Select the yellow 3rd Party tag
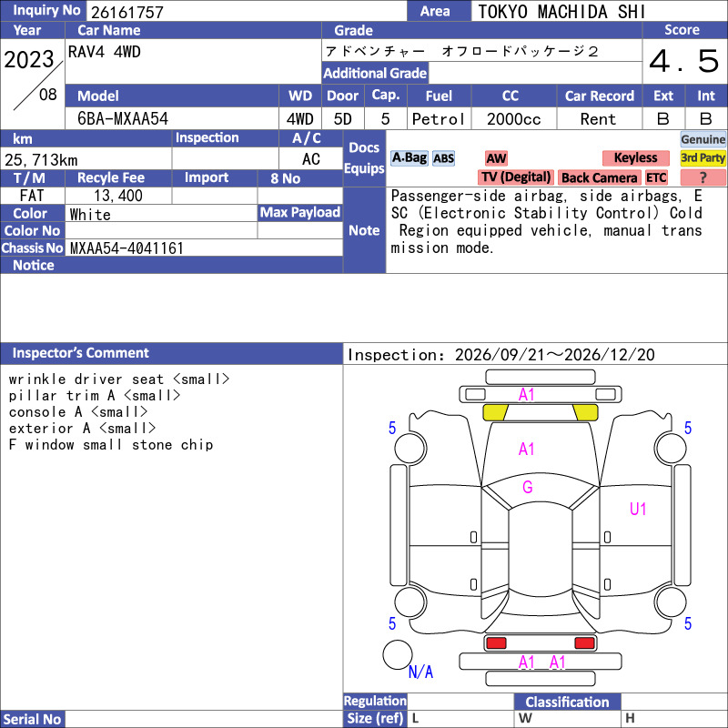 703,158
